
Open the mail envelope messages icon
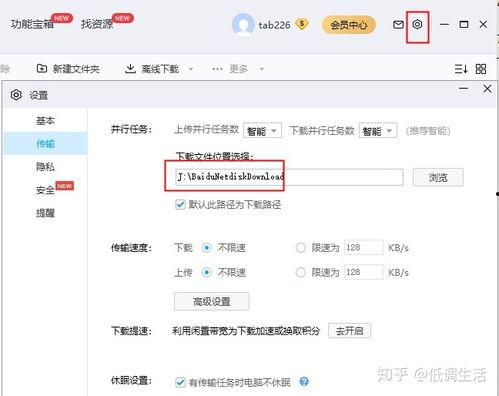click(398, 25)
